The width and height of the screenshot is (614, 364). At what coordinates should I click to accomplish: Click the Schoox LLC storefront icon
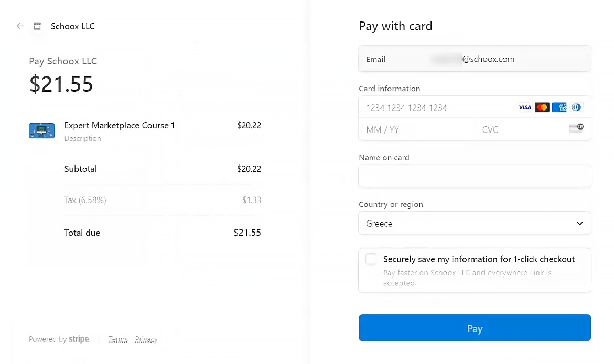click(x=37, y=26)
